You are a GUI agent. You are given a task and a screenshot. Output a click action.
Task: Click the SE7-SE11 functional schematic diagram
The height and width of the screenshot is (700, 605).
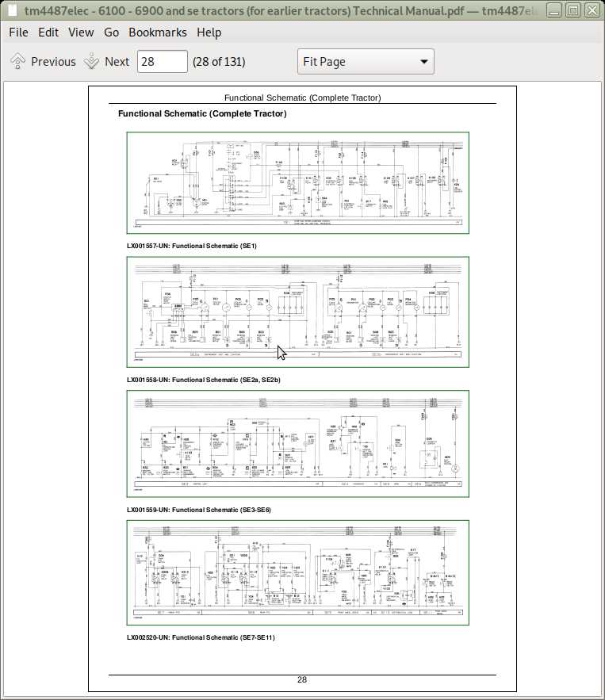pyautogui.click(x=298, y=573)
